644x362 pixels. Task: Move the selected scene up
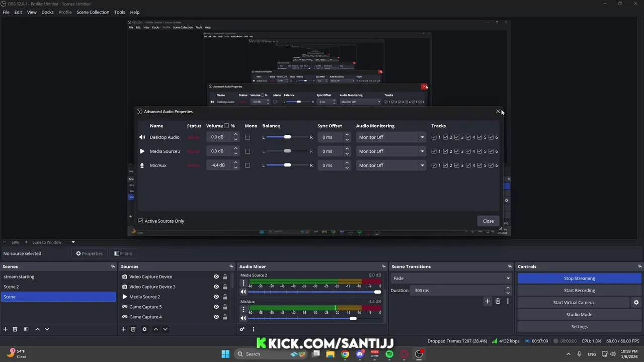tap(37, 329)
